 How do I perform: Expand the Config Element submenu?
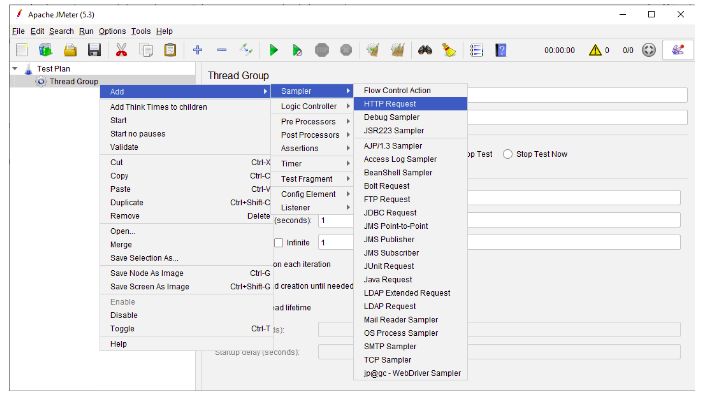pyautogui.click(x=312, y=194)
